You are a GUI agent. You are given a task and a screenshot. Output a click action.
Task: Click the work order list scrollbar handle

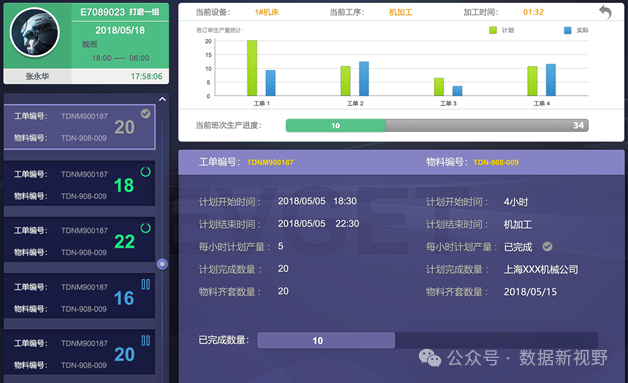(162, 264)
